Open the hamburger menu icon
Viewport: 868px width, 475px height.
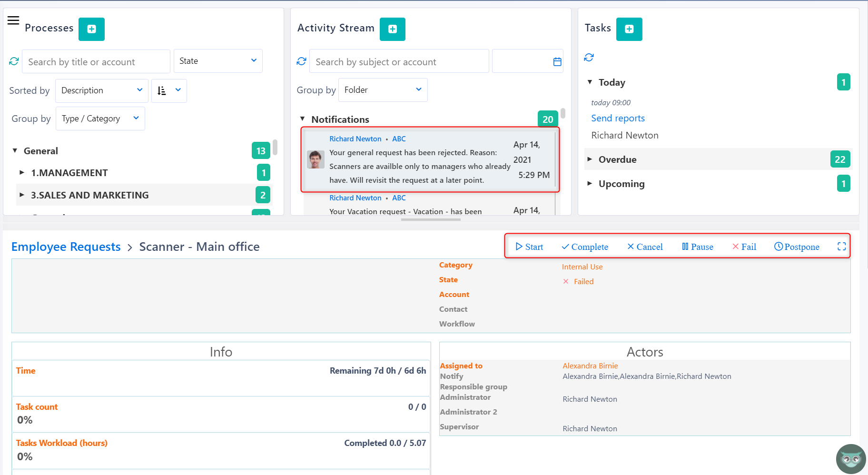point(13,20)
